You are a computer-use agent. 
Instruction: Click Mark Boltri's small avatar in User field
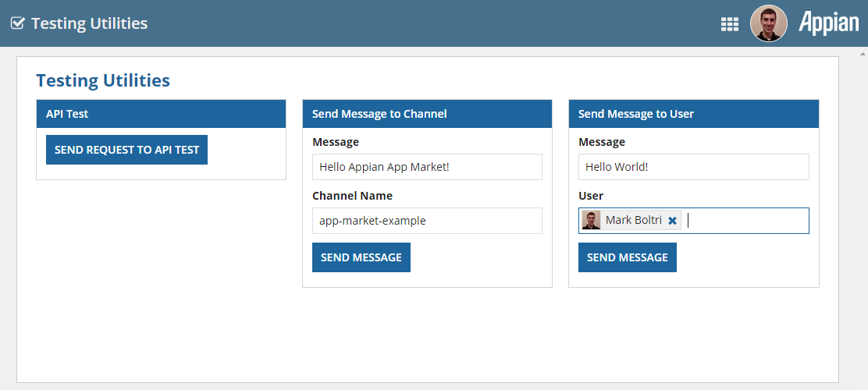coord(592,221)
